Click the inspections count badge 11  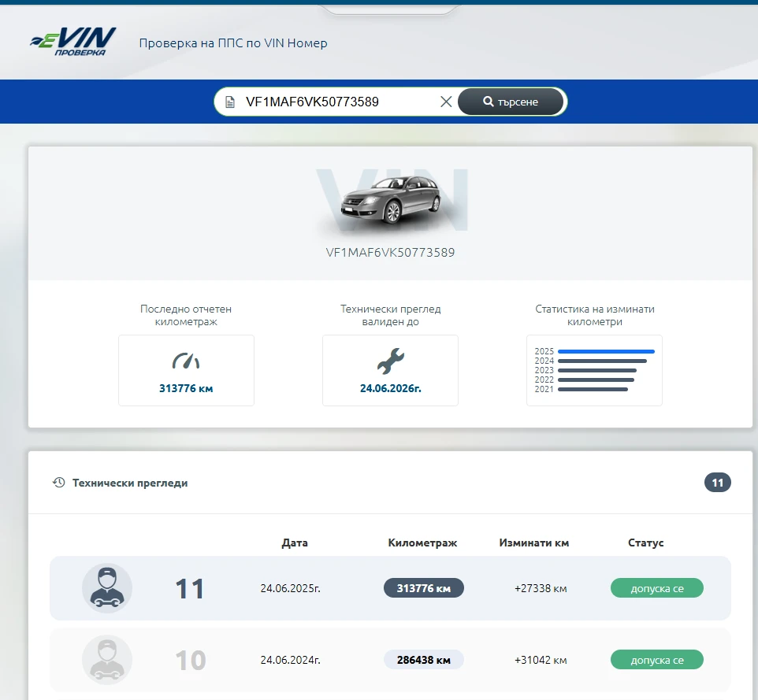[717, 483]
